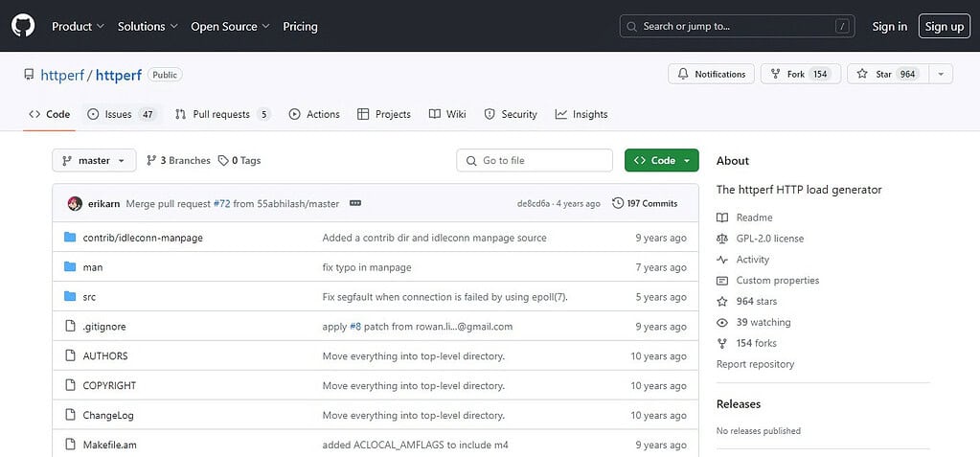The image size is (980, 457).
Task: Click the 55abhilash/master commit text
Action: (x=298, y=204)
